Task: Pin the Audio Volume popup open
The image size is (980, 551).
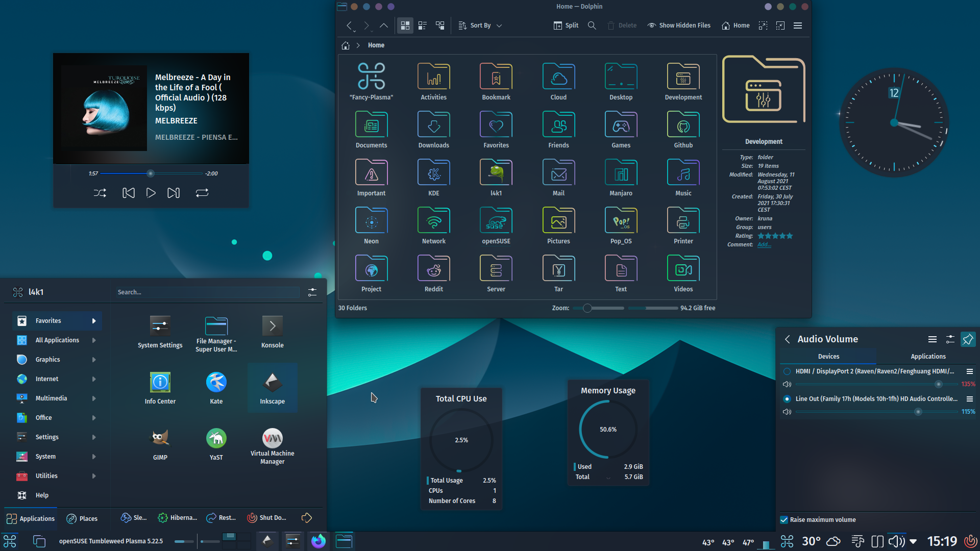Action: click(968, 339)
